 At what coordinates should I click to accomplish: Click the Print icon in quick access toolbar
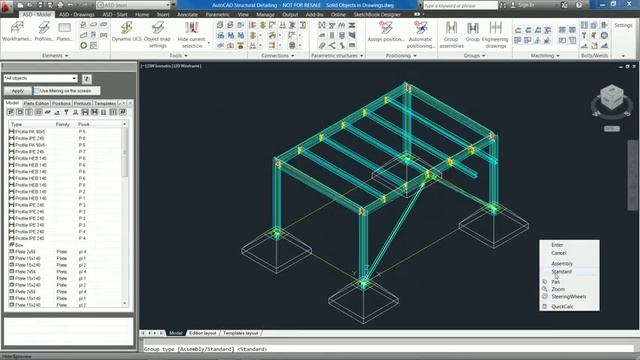pyautogui.click(x=60, y=5)
